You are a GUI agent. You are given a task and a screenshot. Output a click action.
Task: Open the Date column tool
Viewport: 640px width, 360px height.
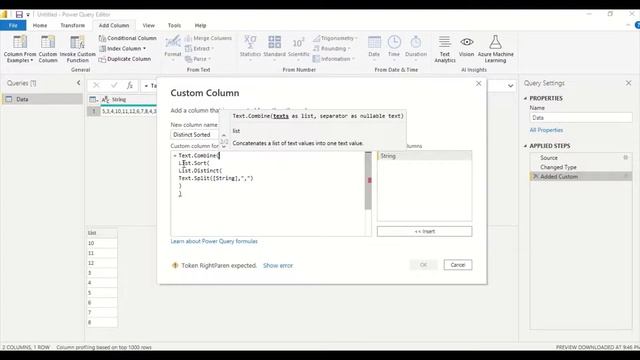click(374, 48)
